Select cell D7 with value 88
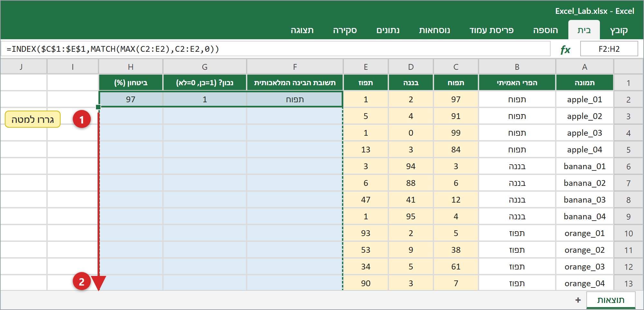This screenshot has height=310, width=644. (411, 183)
